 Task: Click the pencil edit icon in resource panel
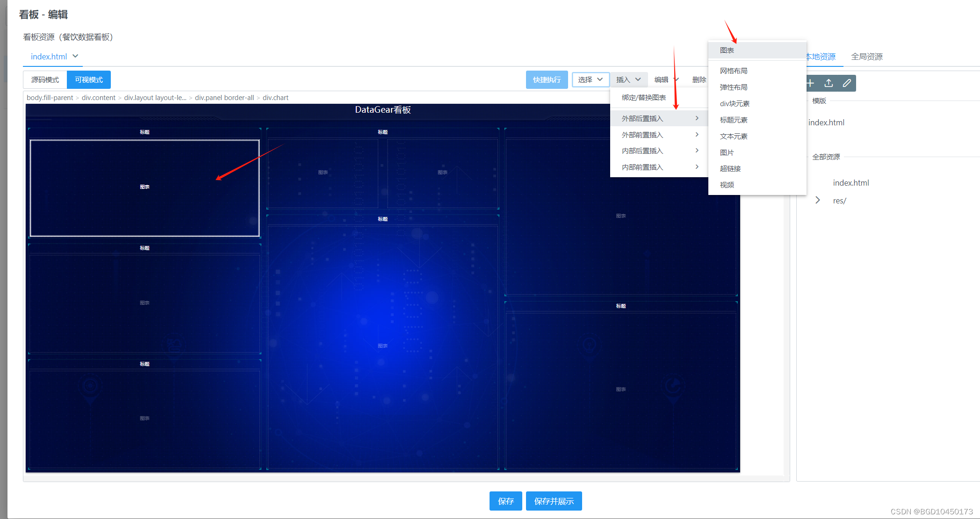[x=847, y=83]
